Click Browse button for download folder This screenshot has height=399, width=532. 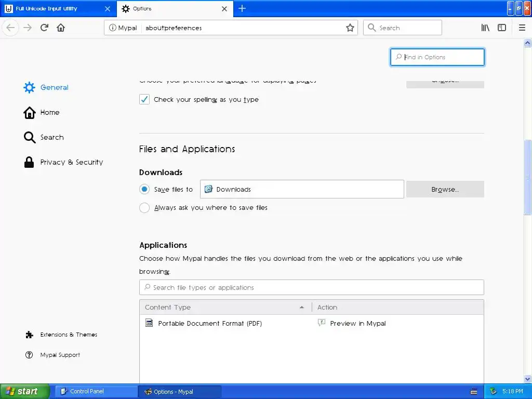445,189
